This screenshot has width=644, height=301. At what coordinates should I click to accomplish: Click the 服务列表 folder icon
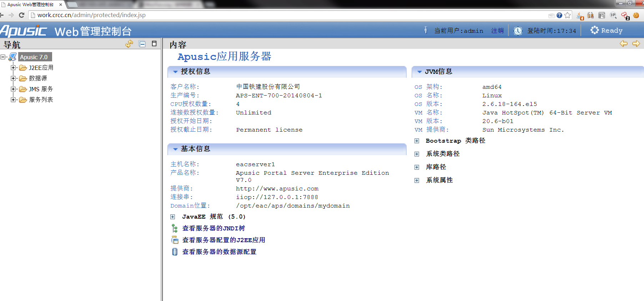point(23,100)
